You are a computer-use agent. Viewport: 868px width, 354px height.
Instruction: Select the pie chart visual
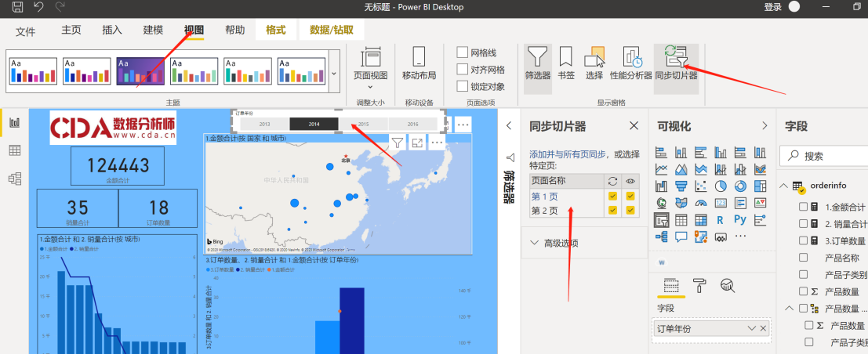click(721, 186)
